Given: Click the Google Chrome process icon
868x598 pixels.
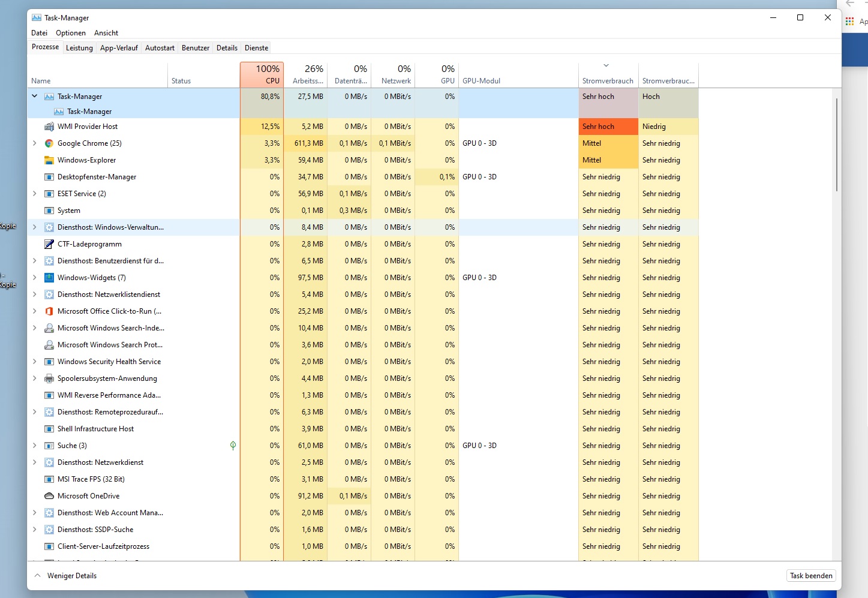Looking at the screenshot, I should click(x=49, y=143).
